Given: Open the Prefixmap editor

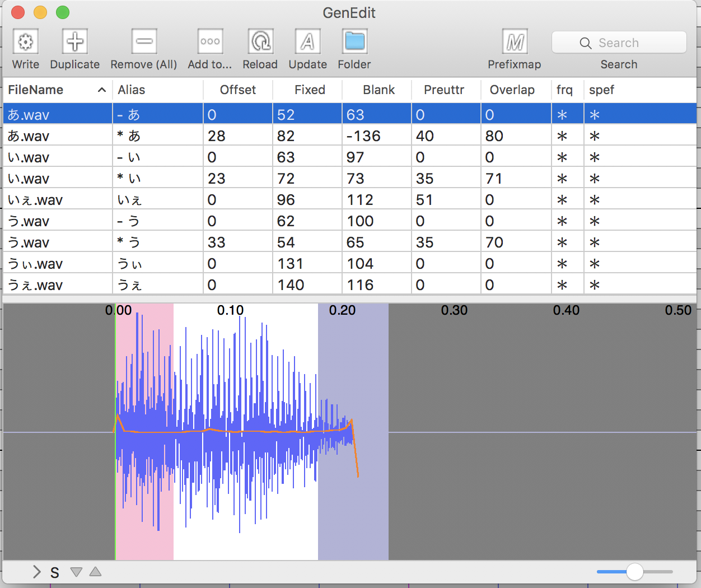Looking at the screenshot, I should pos(515,42).
